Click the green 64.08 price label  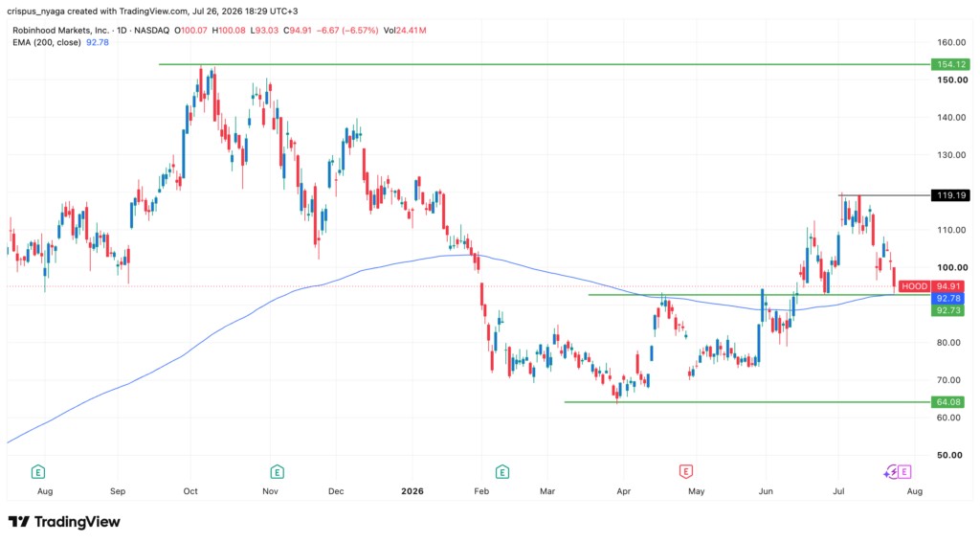[x=948, y=402]
